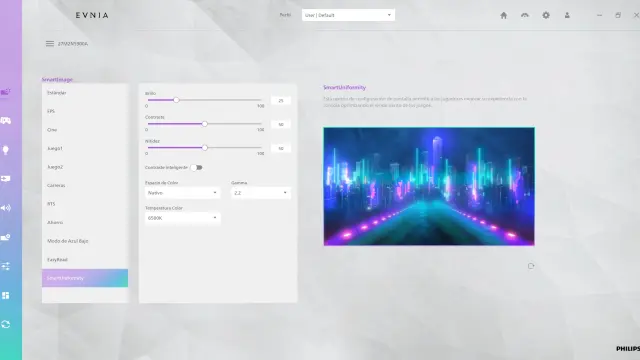Click the Nitidez value field showing 50
The width and height of the screenshot is (640, 360).
click(281, 149)
